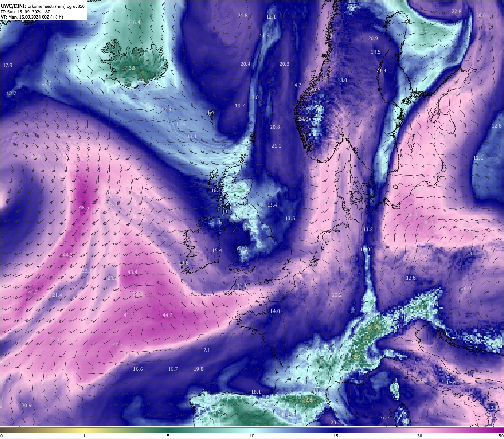This screenshot has width=504, height=439.
Task: Click the 13.8 value label
Action: tap(368, 229)
